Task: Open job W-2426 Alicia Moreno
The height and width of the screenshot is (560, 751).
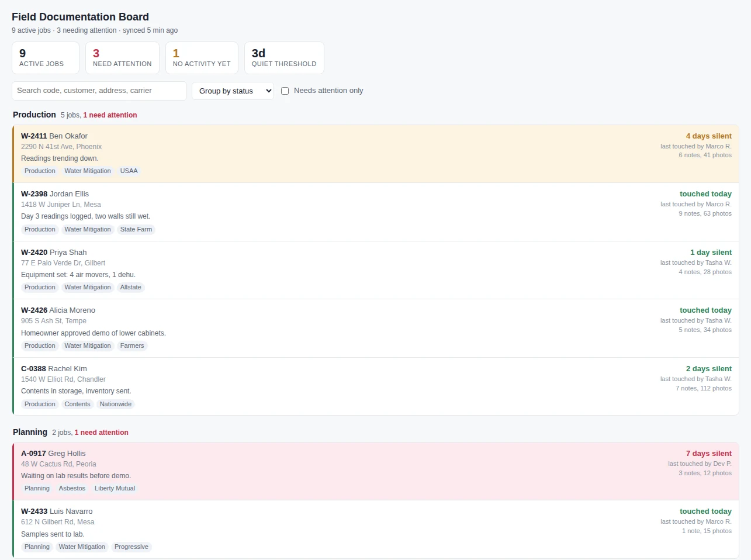Action: coord(376,329)
